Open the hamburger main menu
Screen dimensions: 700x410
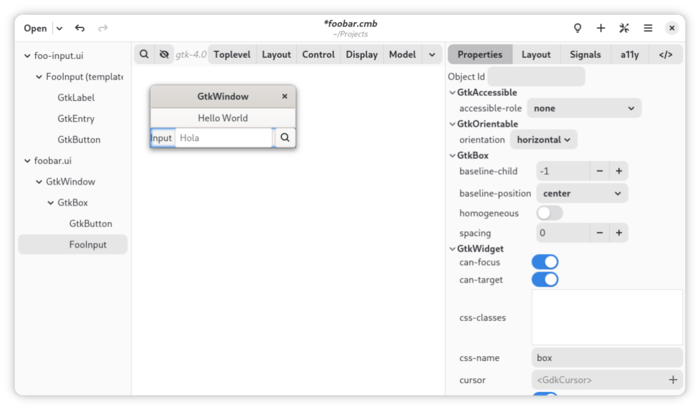click(648, 28)
